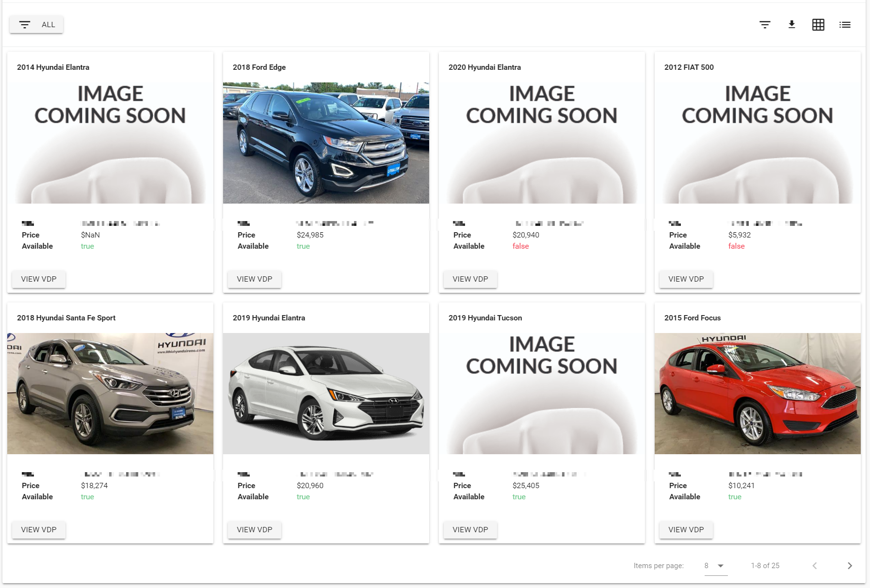Click the black Ford Edge photo

pos(326,143)
